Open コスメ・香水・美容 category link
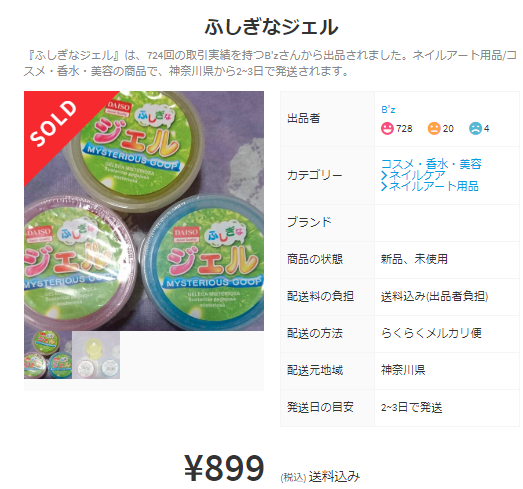This screenshot has width=523, height=489. pyautogui.click(x=431, y=164)
